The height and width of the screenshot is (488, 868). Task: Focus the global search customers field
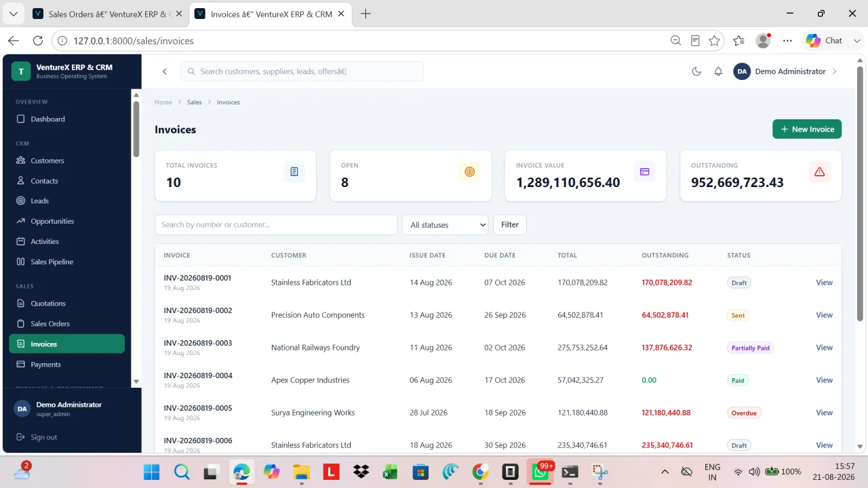302,71
